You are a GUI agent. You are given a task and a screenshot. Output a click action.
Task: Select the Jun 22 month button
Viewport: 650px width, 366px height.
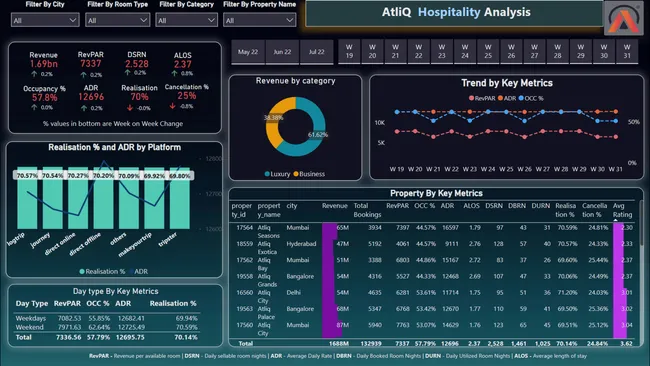(282, 52)
